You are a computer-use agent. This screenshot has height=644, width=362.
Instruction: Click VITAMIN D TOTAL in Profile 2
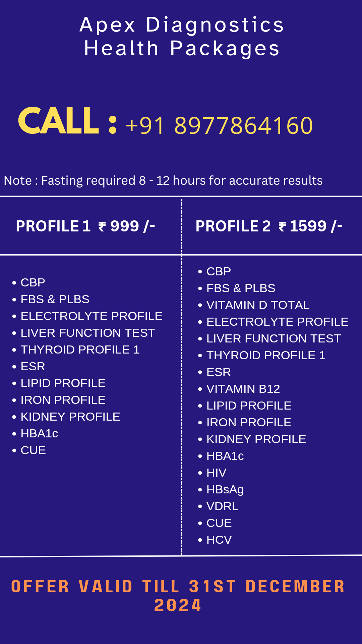pos(258,305)
